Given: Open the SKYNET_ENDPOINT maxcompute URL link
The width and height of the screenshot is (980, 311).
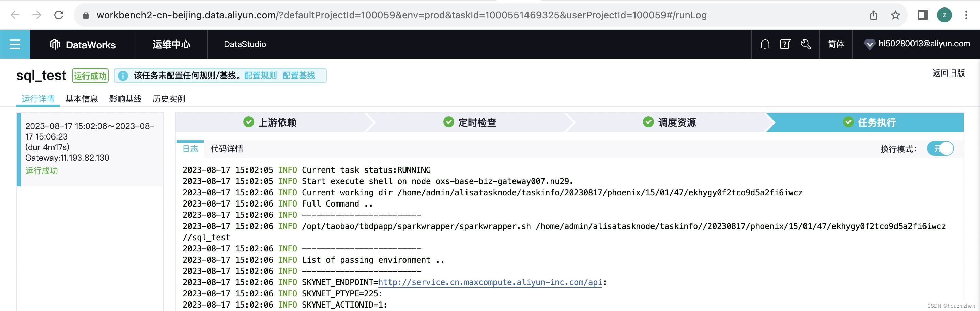Looking at the screenshot, I should point(490,282).
